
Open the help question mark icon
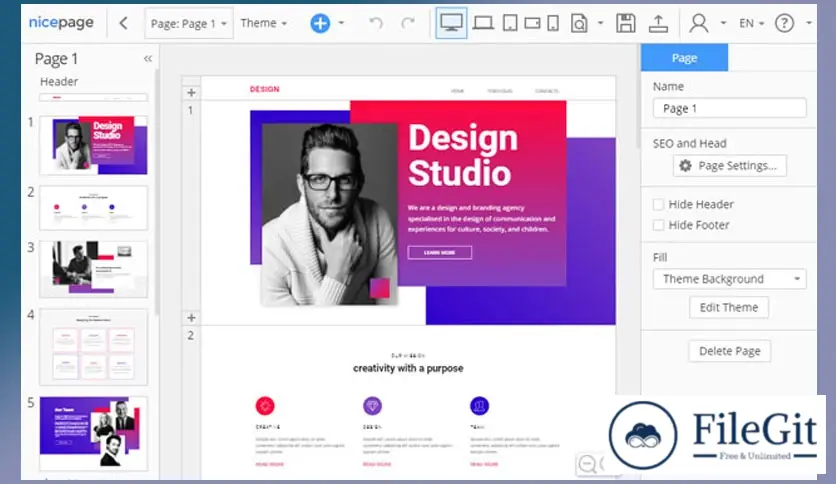coord(784,23)
